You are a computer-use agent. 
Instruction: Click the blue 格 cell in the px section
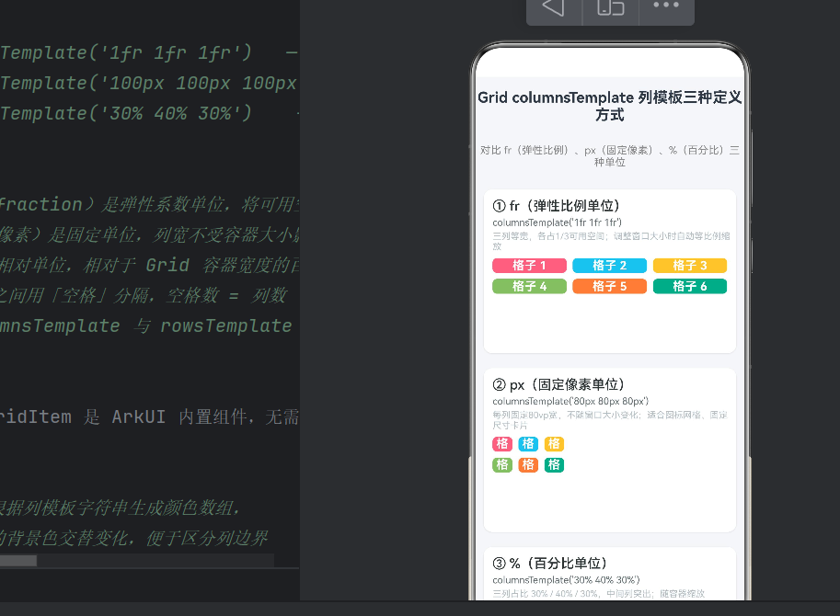point(528,444)
